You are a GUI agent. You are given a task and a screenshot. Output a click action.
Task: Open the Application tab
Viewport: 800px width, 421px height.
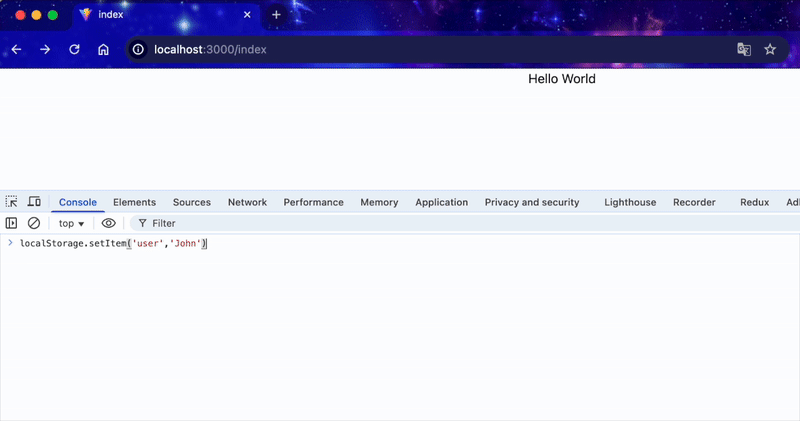pos(441,202)
